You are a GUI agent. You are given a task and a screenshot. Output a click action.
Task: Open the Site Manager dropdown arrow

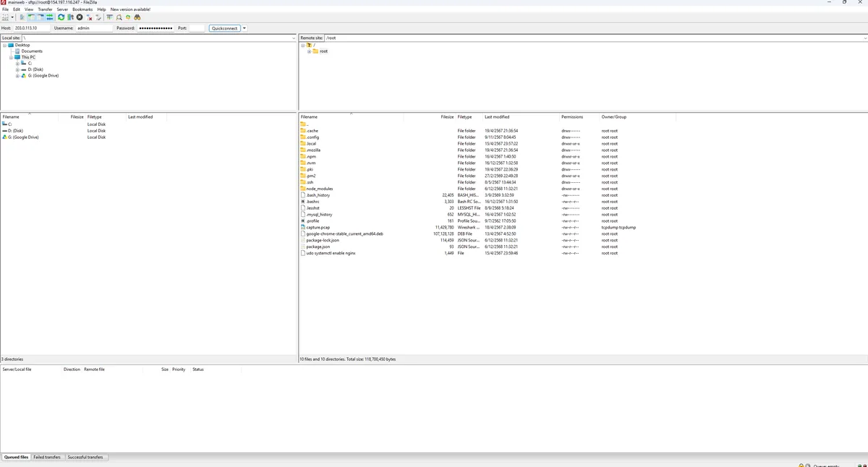pyautogui.click(x=12, y=17)
